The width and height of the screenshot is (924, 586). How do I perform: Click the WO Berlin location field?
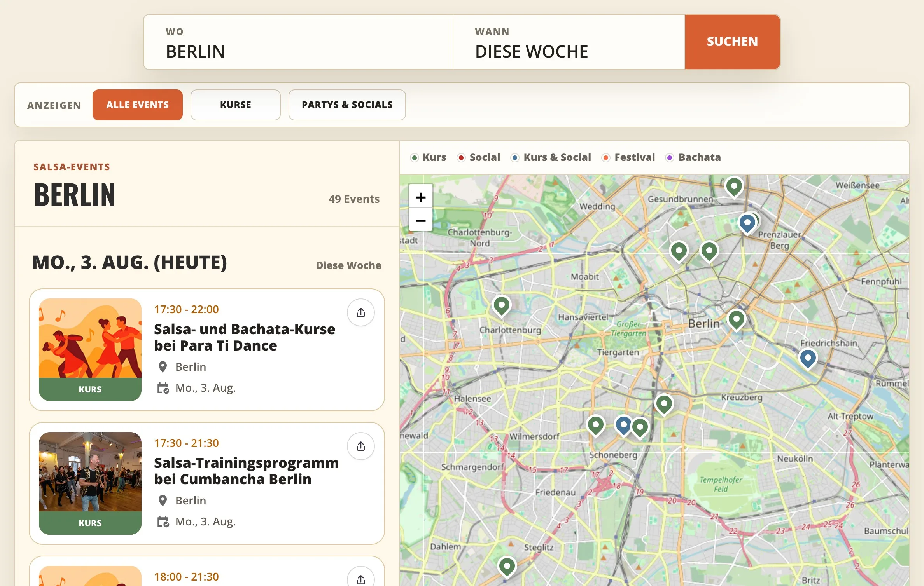coord(298,42)
